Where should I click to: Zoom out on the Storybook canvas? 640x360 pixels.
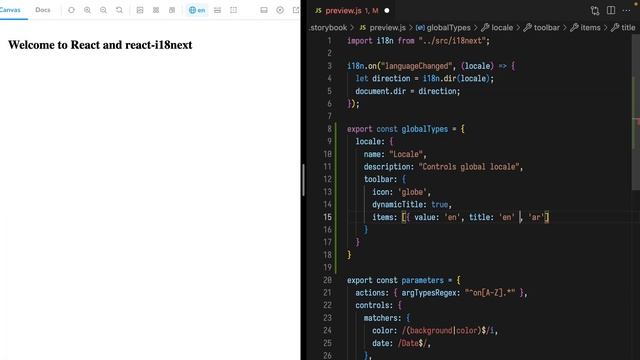tap(103, 10)
